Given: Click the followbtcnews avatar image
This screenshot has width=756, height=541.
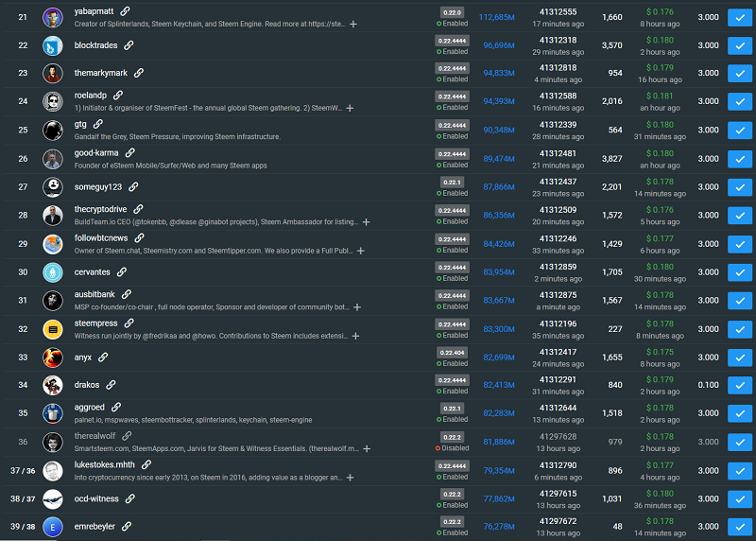Looking at the screenshot, I should pyautogui.click(x=53, y=244).
